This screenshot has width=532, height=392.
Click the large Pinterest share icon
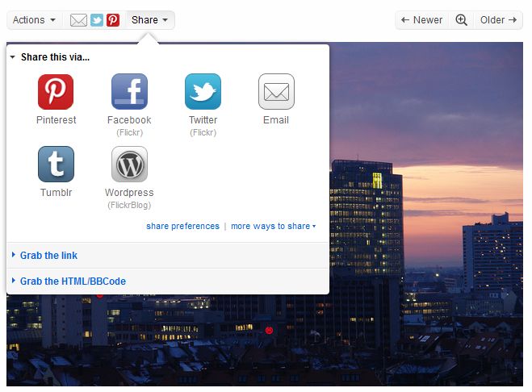tap(56, 92)
